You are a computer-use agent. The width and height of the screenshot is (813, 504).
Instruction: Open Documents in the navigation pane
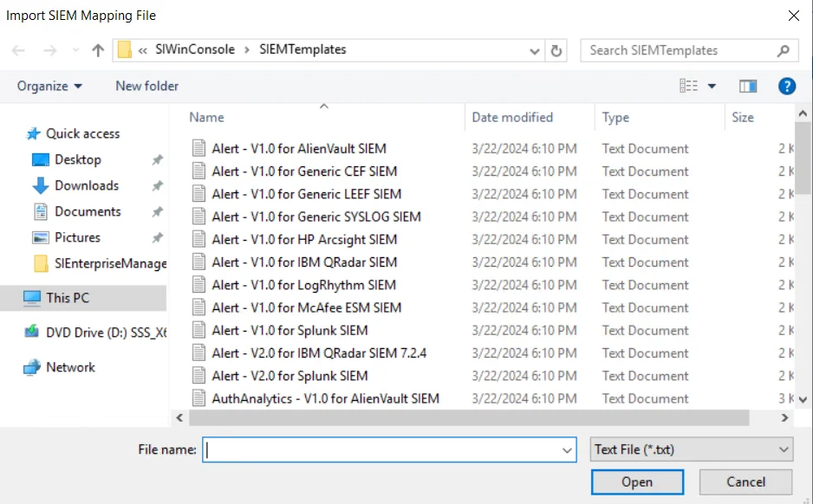(88, 211)
